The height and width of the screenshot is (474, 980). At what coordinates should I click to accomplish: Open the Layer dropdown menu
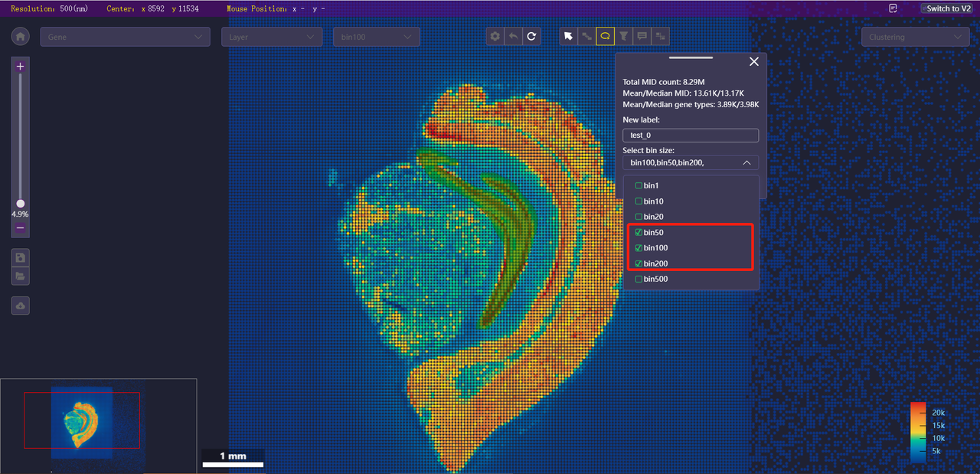coord(272,37)
